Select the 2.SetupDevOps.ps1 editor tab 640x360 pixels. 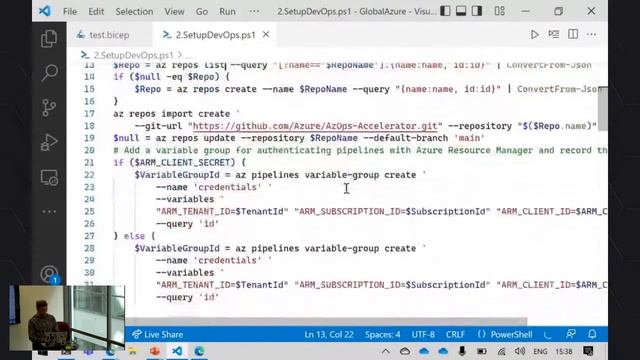215,35
